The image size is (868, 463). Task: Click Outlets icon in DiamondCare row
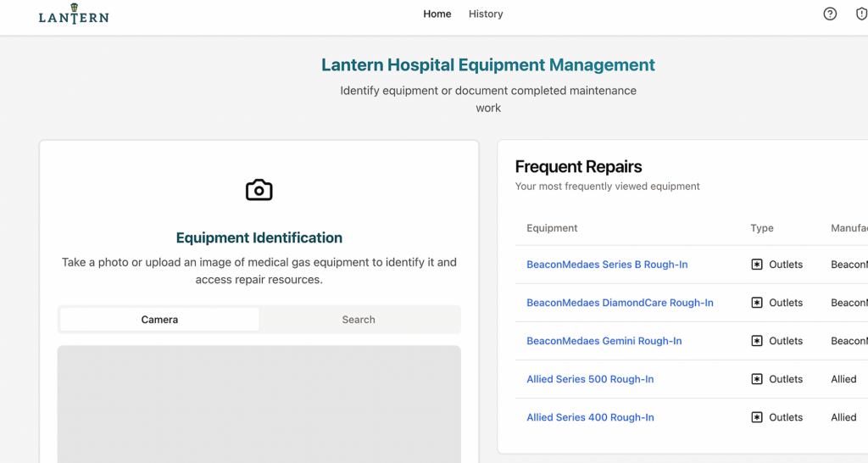757,303
